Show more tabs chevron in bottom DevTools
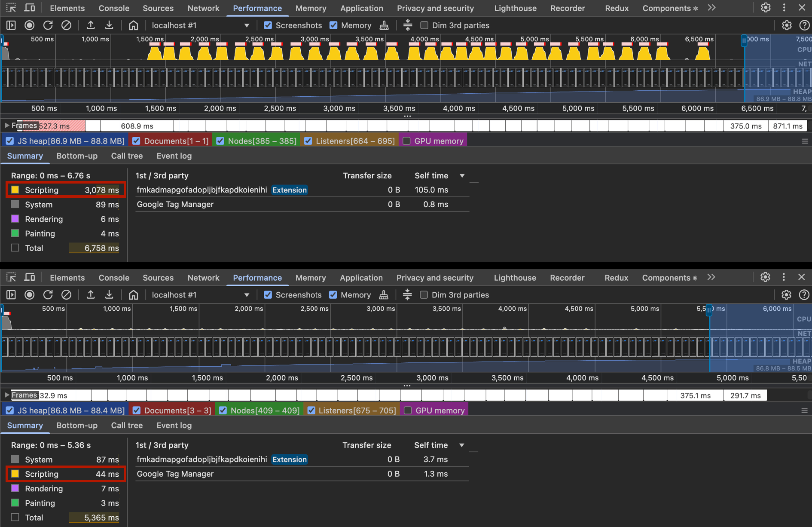 coord(711,277)
